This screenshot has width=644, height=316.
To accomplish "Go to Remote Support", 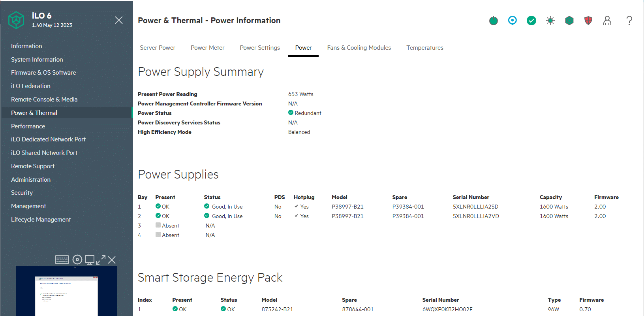I will (33, 166).
